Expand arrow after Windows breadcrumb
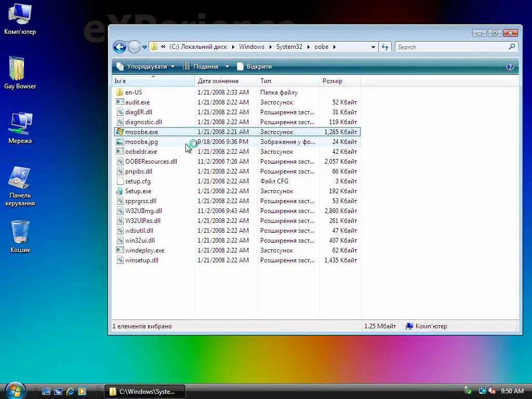This screenshot has height=399, width=532. click(x=270, y=47)
